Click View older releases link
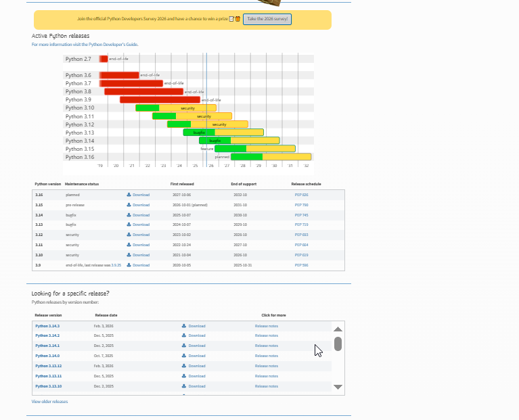This screenshot has width=519, height=420. tap(49, 402)
